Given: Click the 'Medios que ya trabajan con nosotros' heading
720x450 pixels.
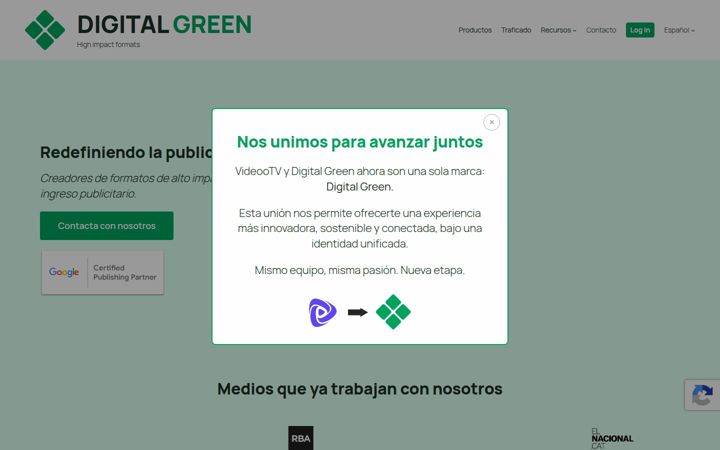Looking at the screenshot, I should click(360, 388).
